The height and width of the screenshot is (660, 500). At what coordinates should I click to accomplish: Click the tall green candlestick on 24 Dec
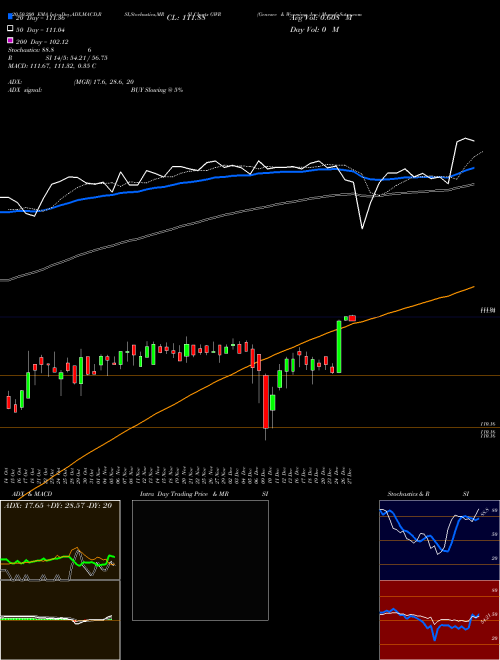pyautogui.click(x=339, y=347)
